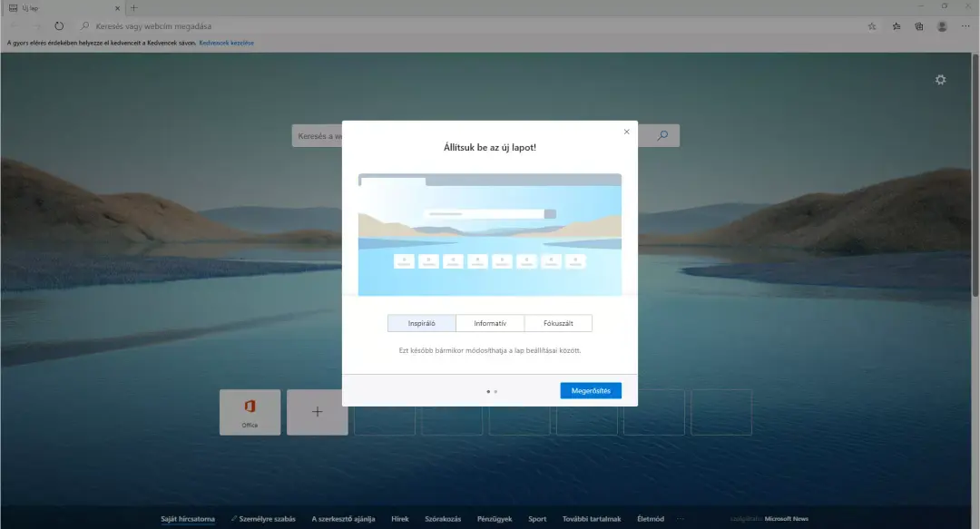The width and height of the screenshot is (980, 529).
Task: Open the Személyre szabás option
Action: click(x=263, y=519)
